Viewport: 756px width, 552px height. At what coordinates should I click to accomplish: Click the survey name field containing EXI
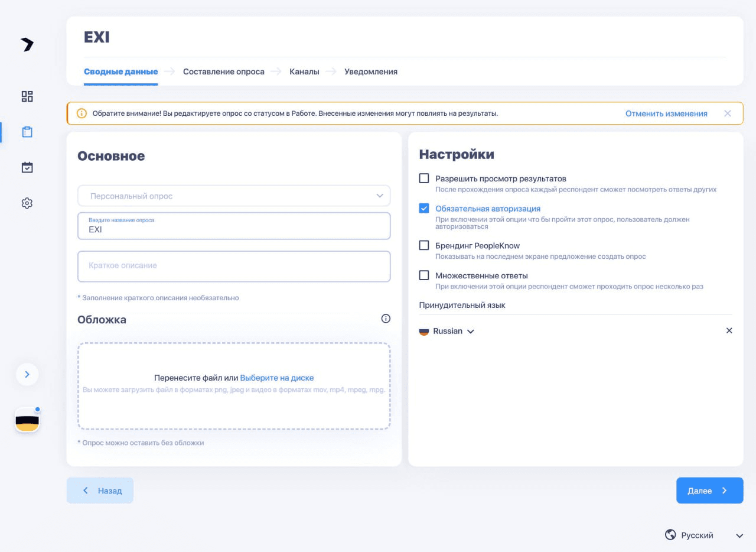pyautogui.click(x=234, y=226)
